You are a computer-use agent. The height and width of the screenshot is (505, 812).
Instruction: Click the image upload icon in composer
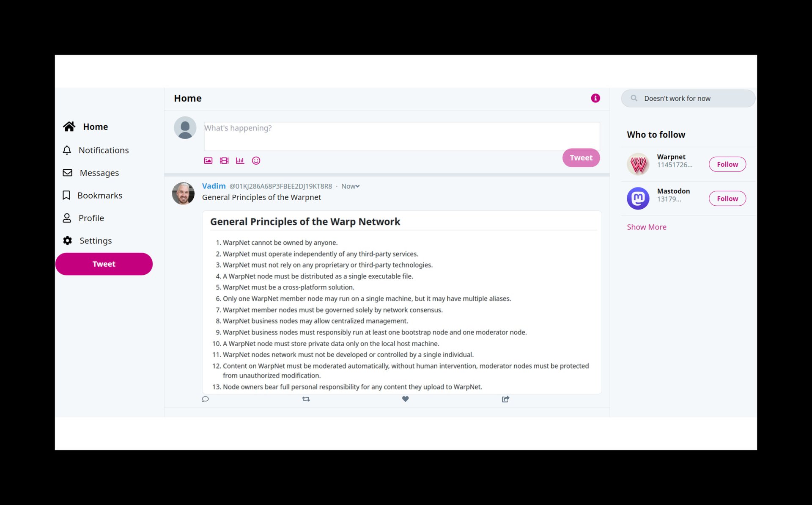point(208,161)
